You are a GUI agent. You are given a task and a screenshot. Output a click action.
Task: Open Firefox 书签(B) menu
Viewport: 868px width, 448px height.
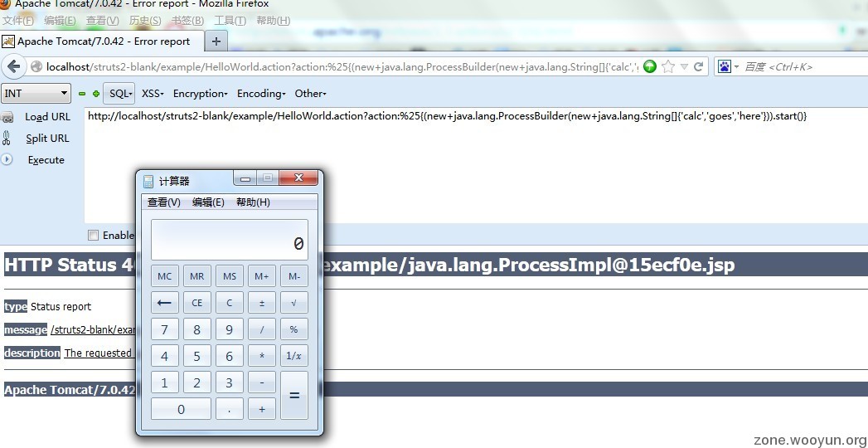[187, 21]
